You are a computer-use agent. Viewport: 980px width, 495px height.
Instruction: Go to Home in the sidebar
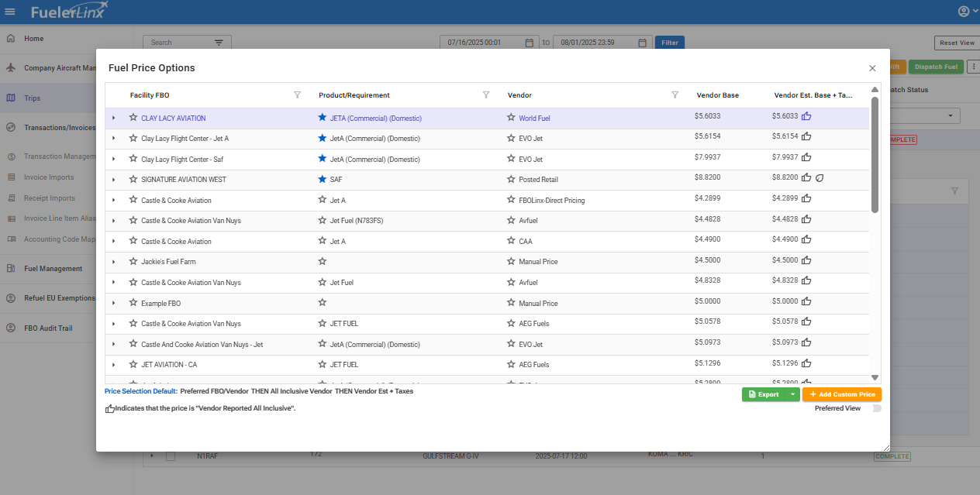33,39
